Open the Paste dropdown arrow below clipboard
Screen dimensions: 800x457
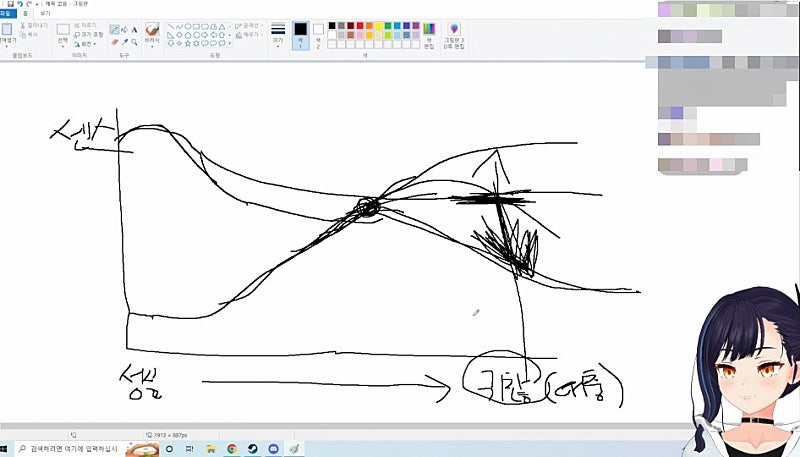click(x=7, y=46)
